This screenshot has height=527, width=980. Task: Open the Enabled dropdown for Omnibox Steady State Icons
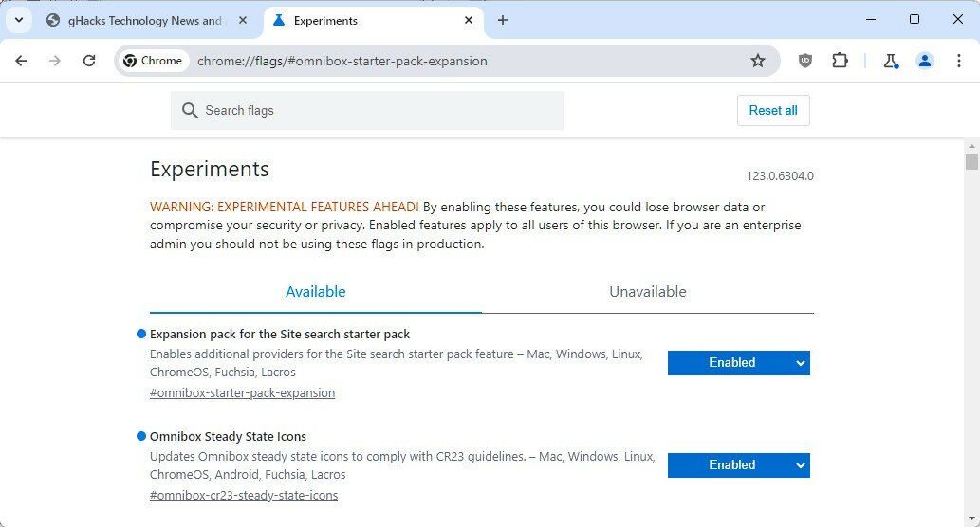tap(738, 465)
